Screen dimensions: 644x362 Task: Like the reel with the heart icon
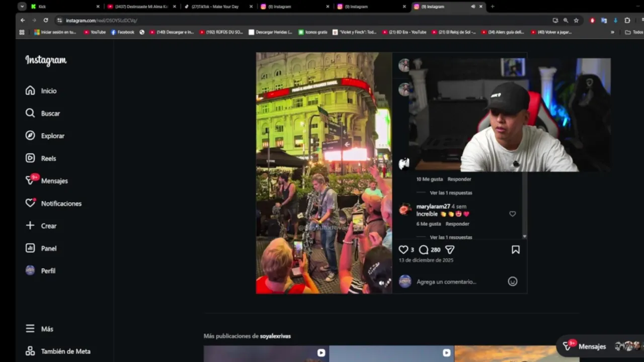[x=403, y=249]
